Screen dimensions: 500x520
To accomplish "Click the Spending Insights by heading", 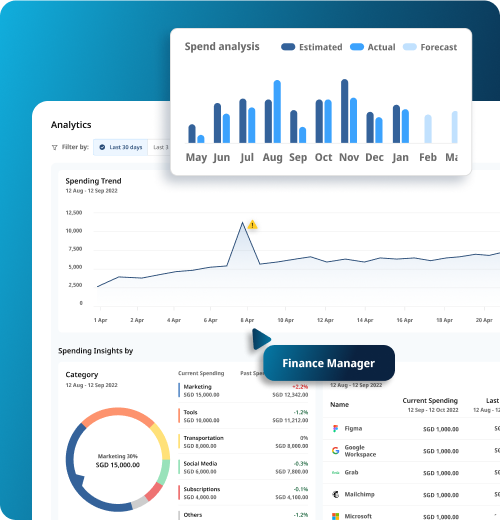I will pyautogui.click(x=96, y=351).
